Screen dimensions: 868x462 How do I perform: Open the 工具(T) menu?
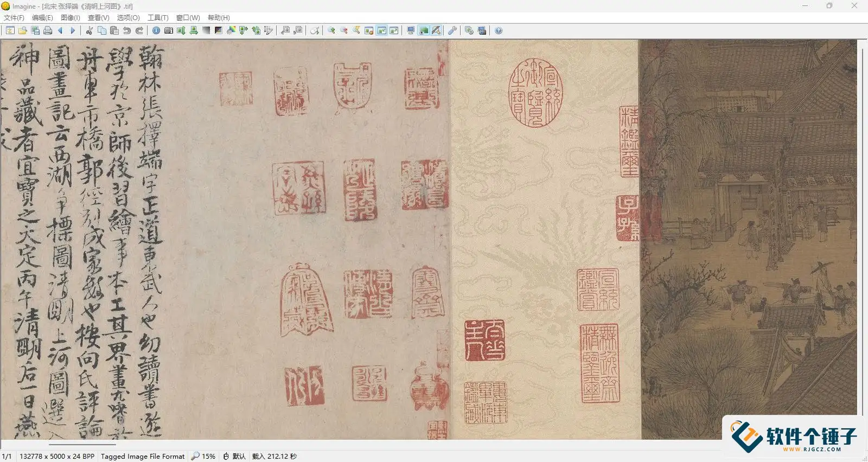point(158,17)
